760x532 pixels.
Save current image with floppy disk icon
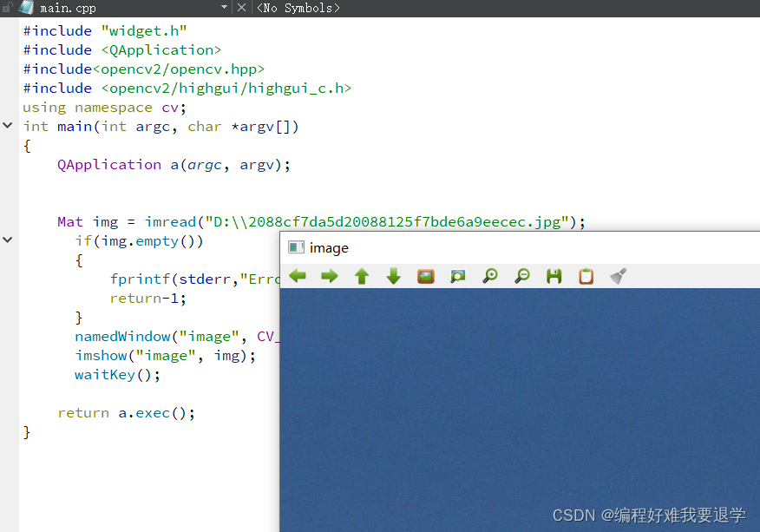[554, 277]
